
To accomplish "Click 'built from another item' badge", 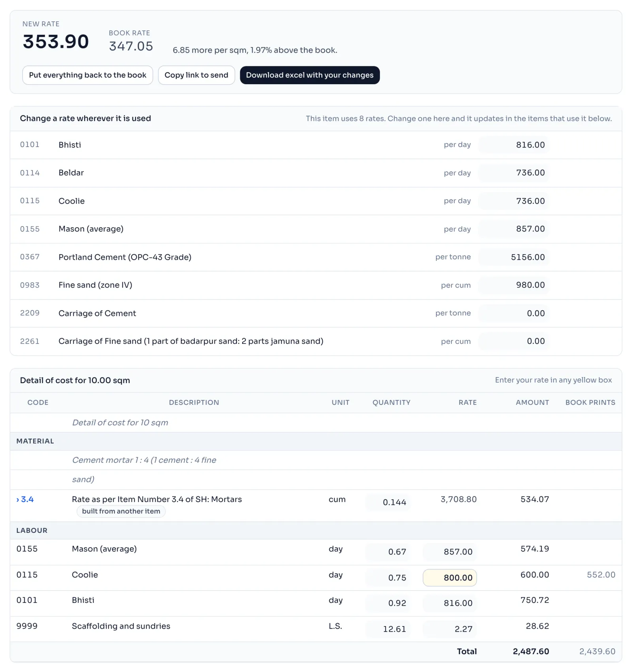I will click(x=121, y=511).
